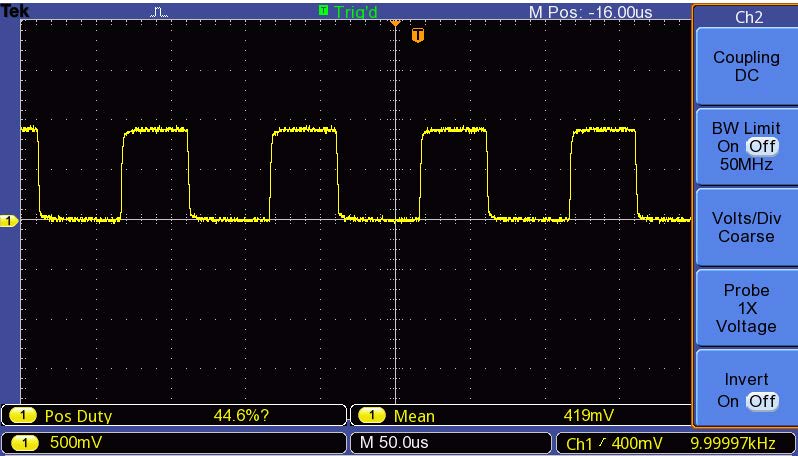The width and height of the screenshot is (798, 456).
Task: Click the Mean 419mV measurement value
Action: 589,416
